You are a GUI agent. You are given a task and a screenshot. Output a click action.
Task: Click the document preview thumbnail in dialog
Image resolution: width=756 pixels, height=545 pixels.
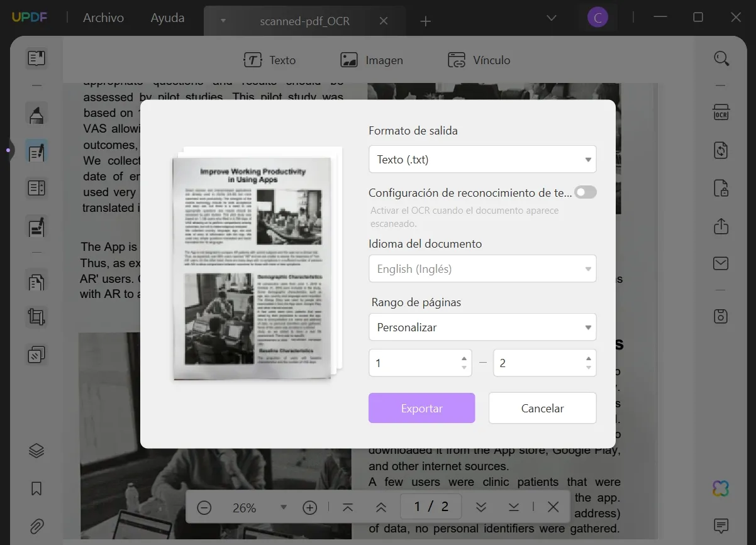[x=257, y=264]
